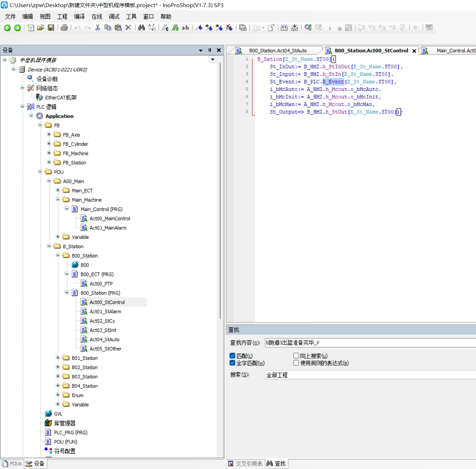Close the B00_Station.Act00_StControl tab
Viewport: 476px width, 469px height.
tap(414, 51)
